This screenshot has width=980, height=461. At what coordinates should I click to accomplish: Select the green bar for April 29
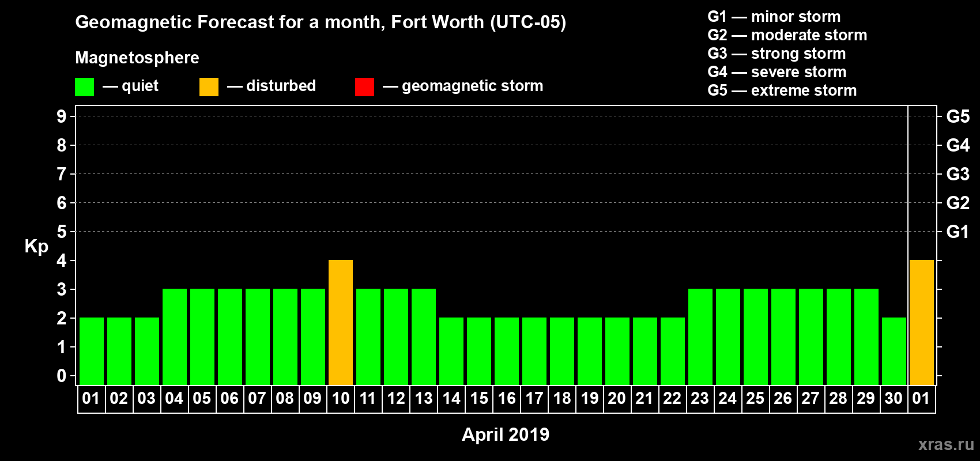point(866,337)
